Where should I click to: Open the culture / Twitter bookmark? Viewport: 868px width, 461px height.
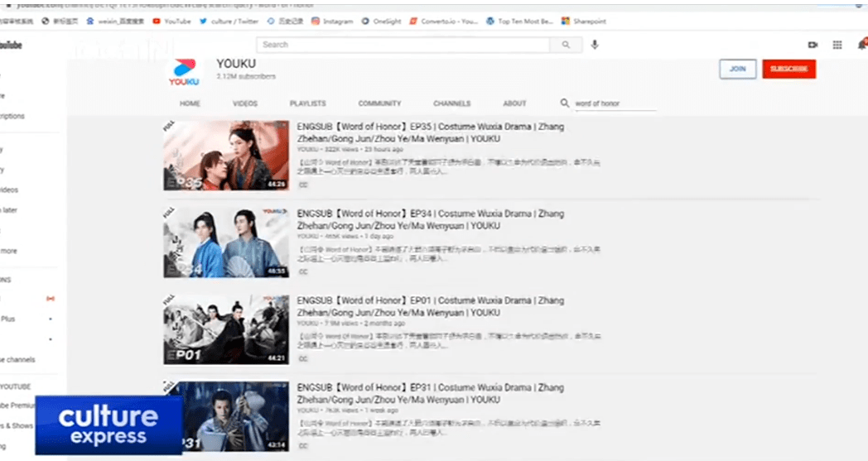[229, 21]
